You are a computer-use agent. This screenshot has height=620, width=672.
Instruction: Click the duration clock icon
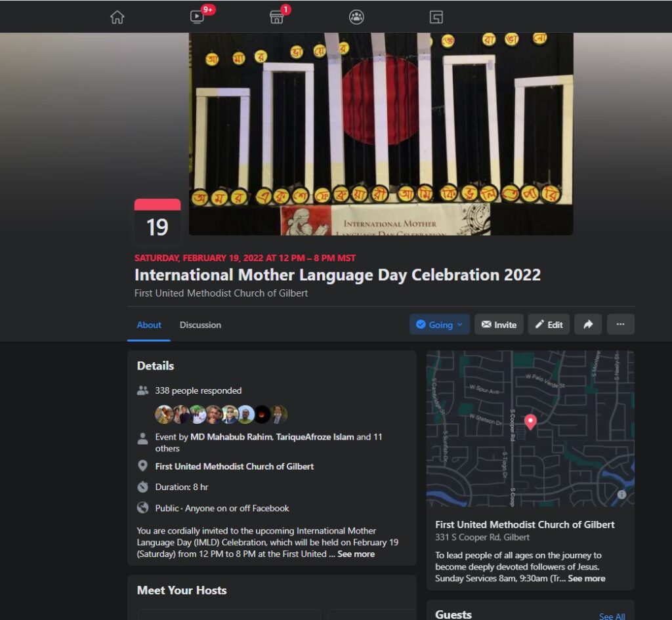[x=142, y=487]
